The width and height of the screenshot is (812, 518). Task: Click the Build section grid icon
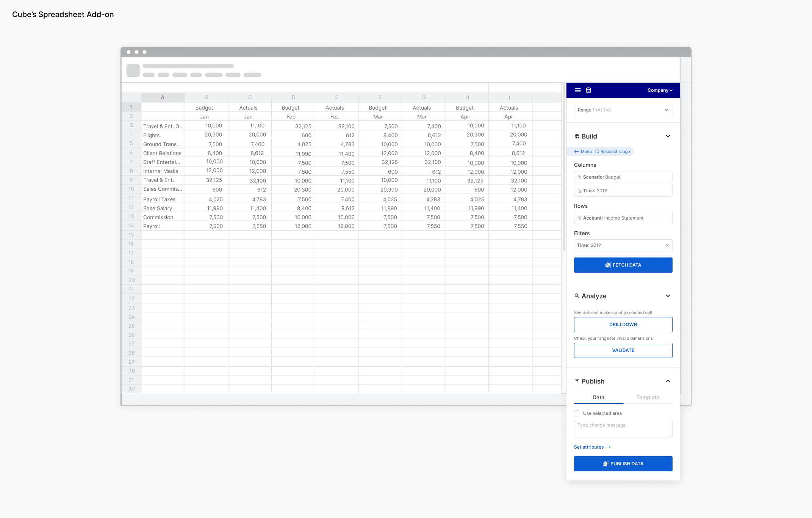(x=577, y=136)
